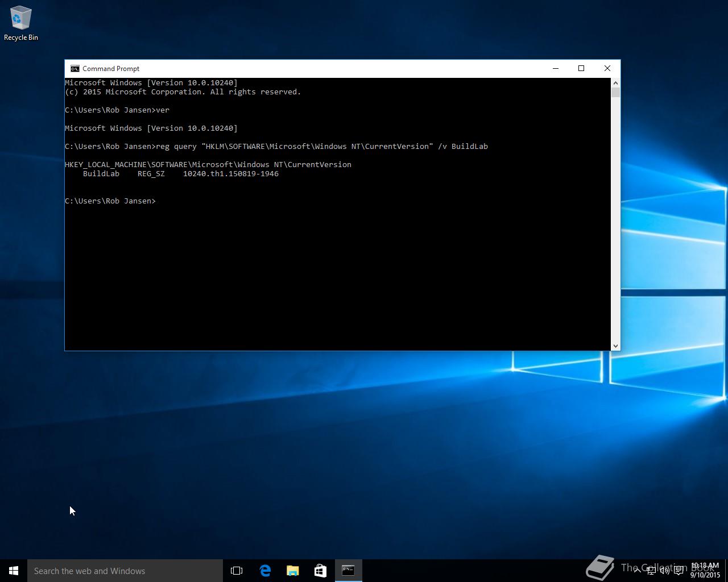This screenshot has height=582, width=728.
Task: Open the network status tray icon
Action: tap(651, 571)
